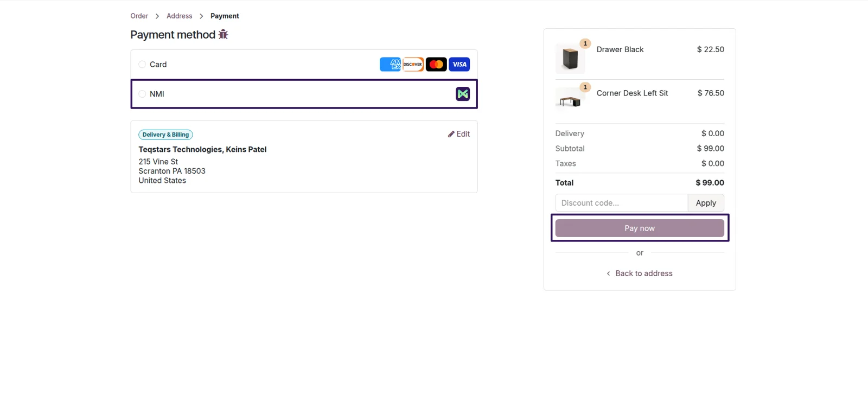This screenshot has height=407, width=868.
Task: Edit the delivery and billing address
Action: [x=459, y=134]
